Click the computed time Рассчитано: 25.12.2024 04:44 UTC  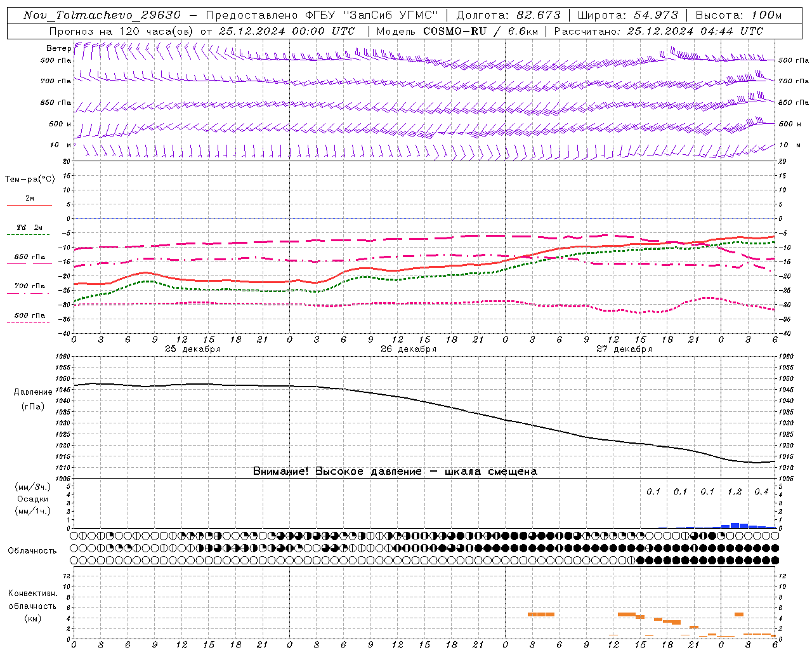[658, 31]
